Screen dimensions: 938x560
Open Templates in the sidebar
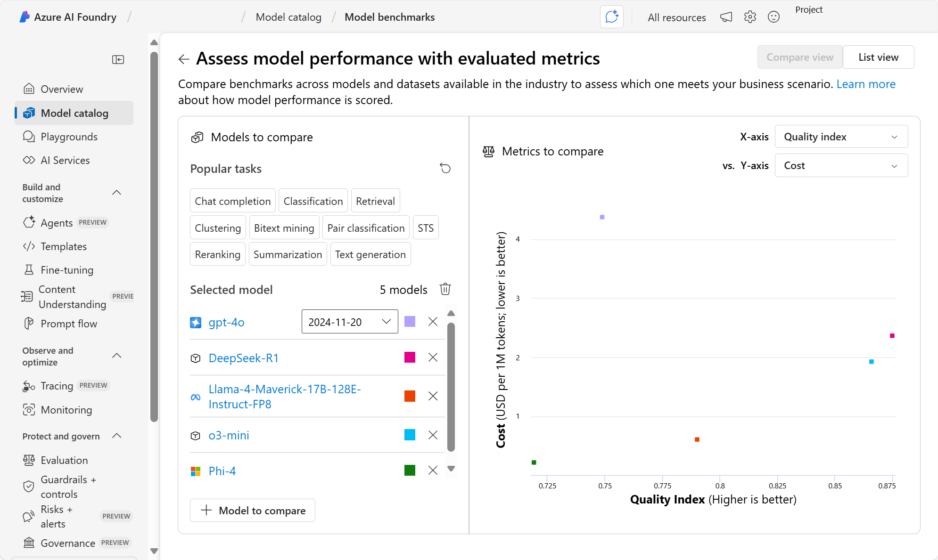point(74,246)
